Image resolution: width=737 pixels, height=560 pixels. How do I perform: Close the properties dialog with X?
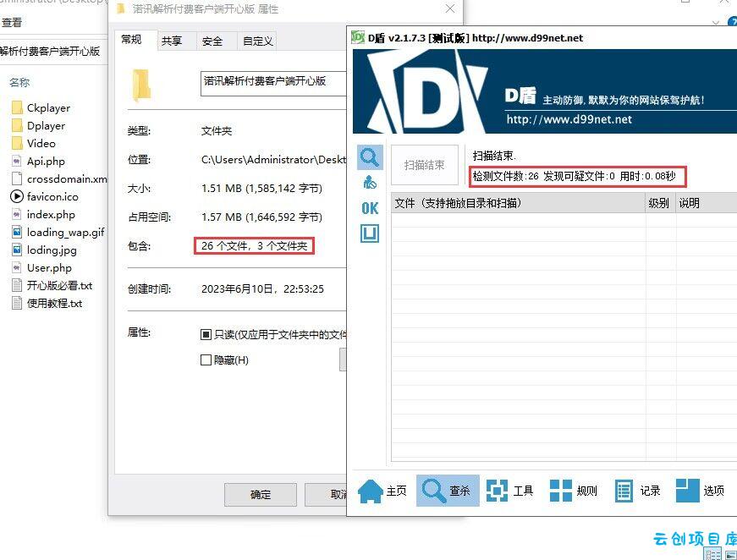[x=450, y=9]
